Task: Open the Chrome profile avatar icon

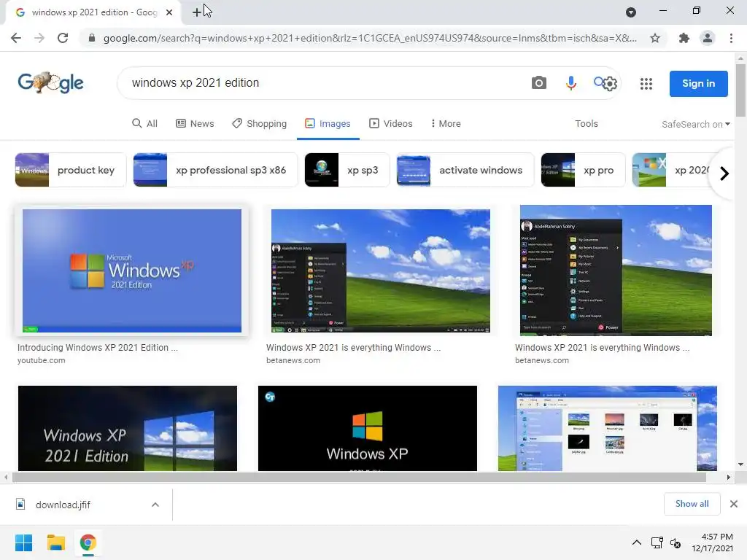Action: tap(708, 38)
